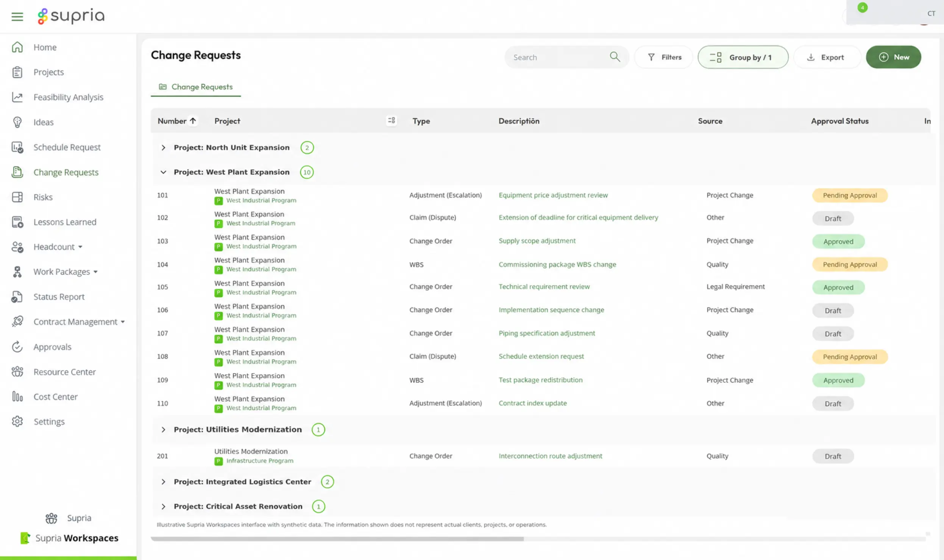This screenshot has width=944, height=560.
Task: Open the Lessons Learned icon
Action: [17, 222]
